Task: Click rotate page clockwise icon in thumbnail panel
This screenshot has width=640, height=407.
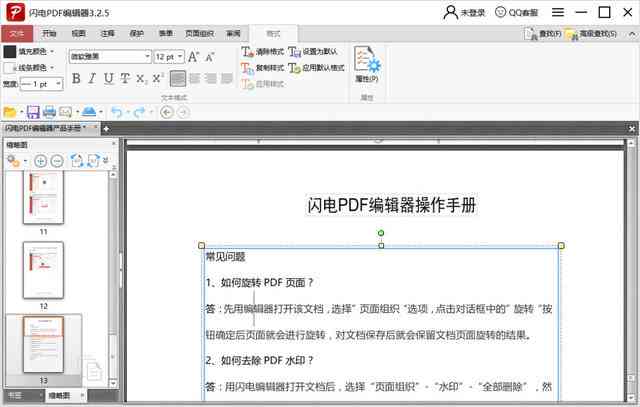Action: pyautogui.click(x=93, y=160)
